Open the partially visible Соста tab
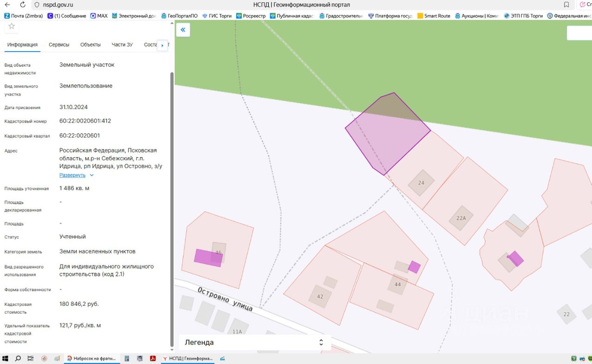The width and height of the screenshot is (592, 364). (x=151, y=45)
